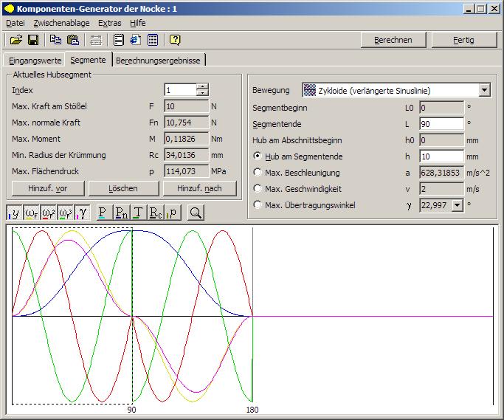
Task: Click the help question mark icon
Action: [175, 40]
